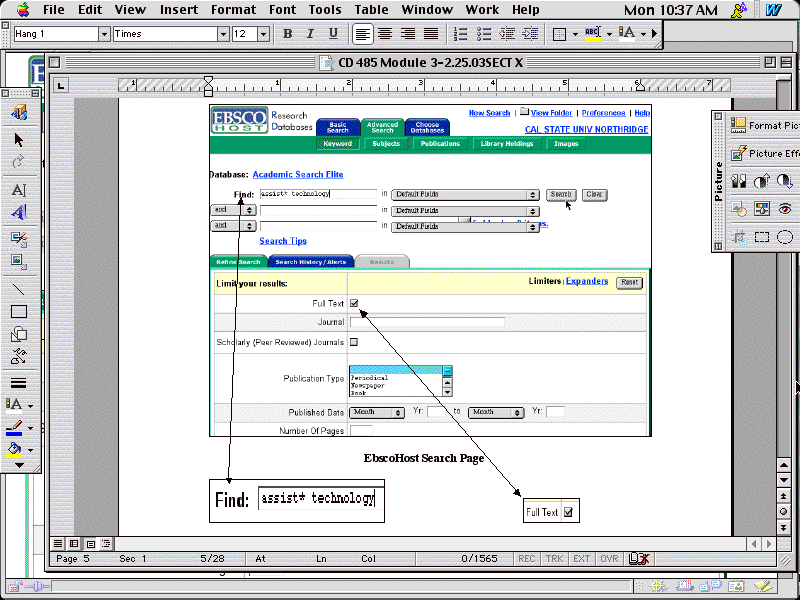The height and width of the screenshot is (600, 800).
Task: Expand formatting toolbar Font Color dropdown arrow
Action: tap(643, 34)
